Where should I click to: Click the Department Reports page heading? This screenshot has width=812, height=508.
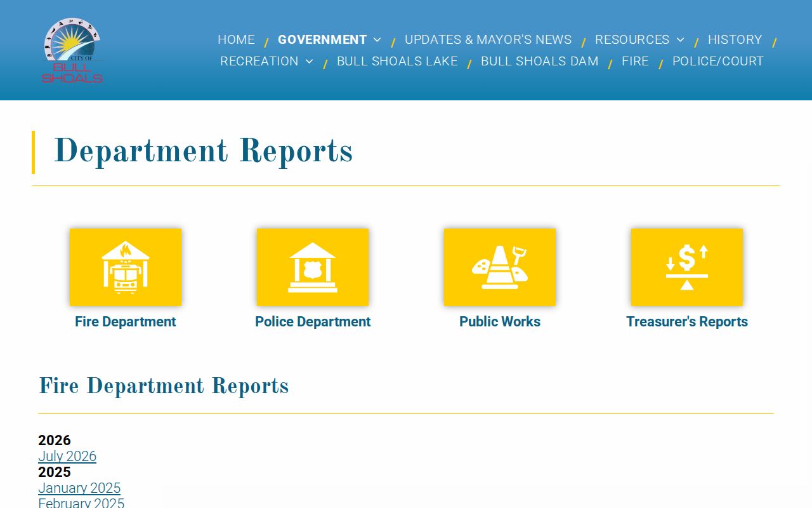[x=203, y=152]
